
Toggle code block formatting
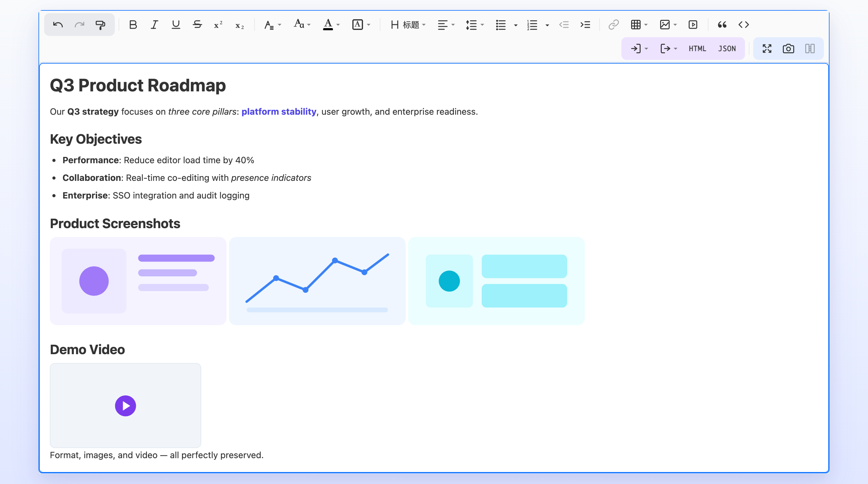pyautogui.click(x=744, y=25)
